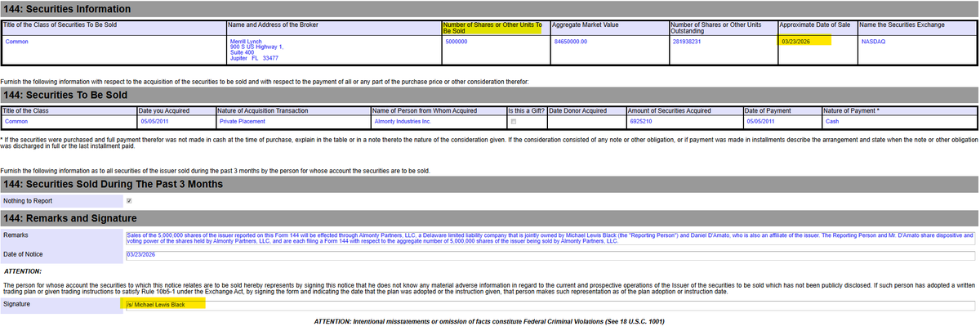Toggle the 'Is this a Gift?' checkbox

(x=514, y=122)
